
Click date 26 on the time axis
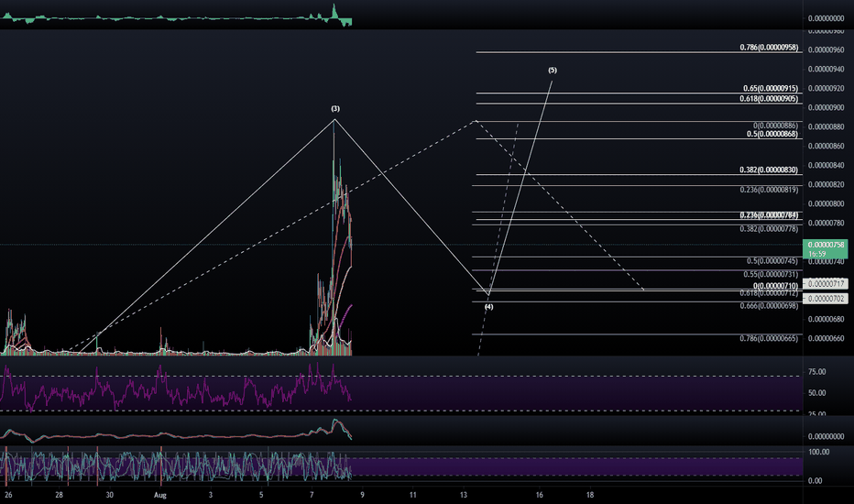click(8, 495)
